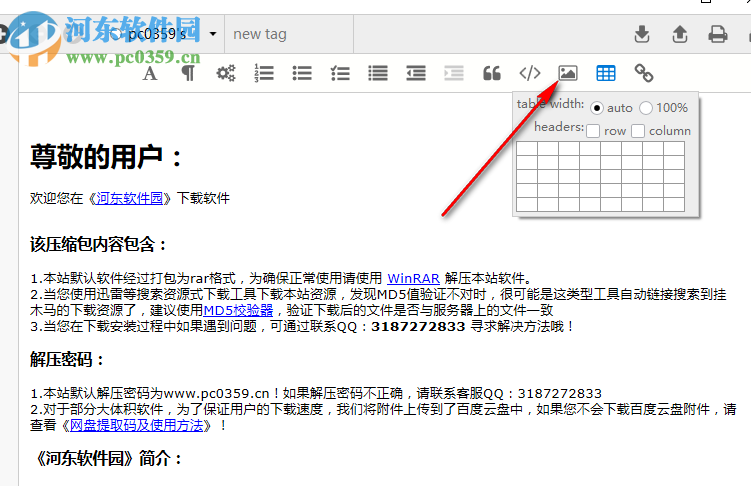Pick the top-left cell in table grid

click(x=527, y=148)
